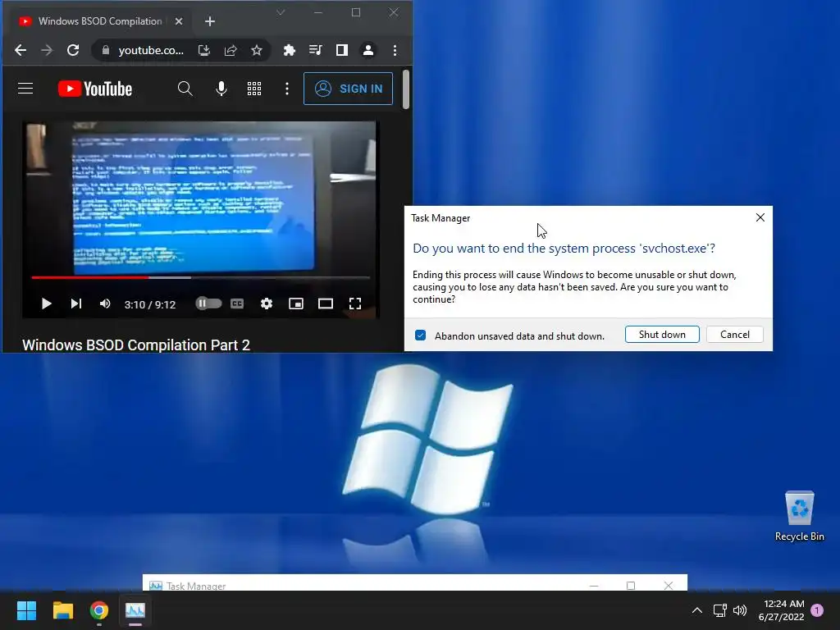The image size is (840, 630).
Task: Open video player settings gear
Action: pyautogui.click(x=267, y=304)
